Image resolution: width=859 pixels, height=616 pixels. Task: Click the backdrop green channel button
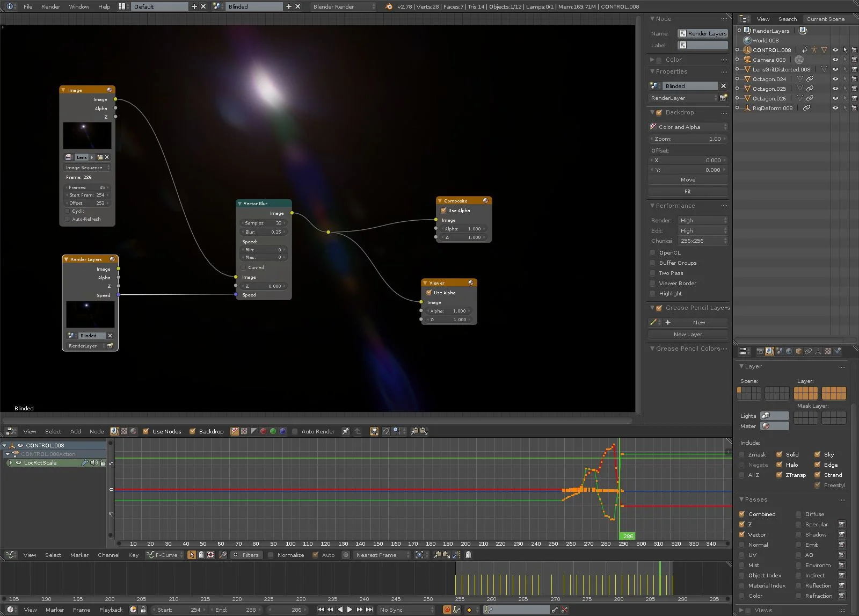[273, 431]
